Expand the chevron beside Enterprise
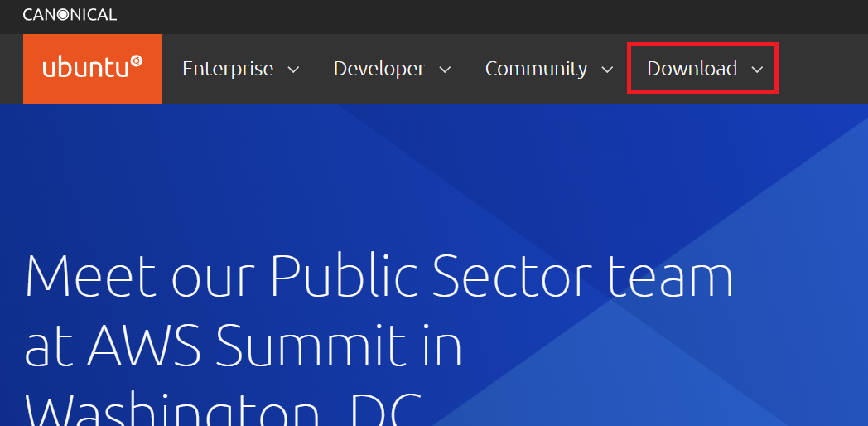868x426 pixels. [293, 70]
